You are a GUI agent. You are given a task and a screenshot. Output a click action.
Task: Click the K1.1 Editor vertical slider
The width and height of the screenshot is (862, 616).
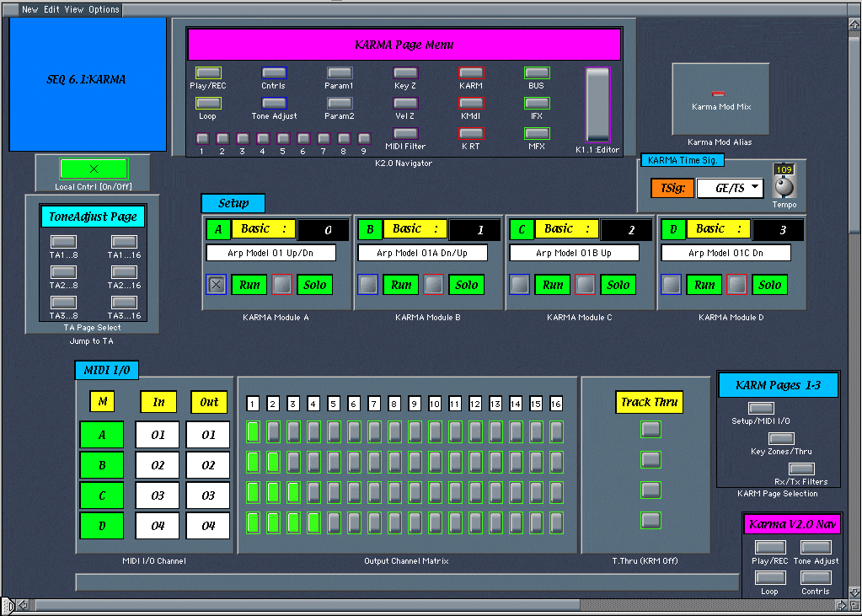pos(597,104)
